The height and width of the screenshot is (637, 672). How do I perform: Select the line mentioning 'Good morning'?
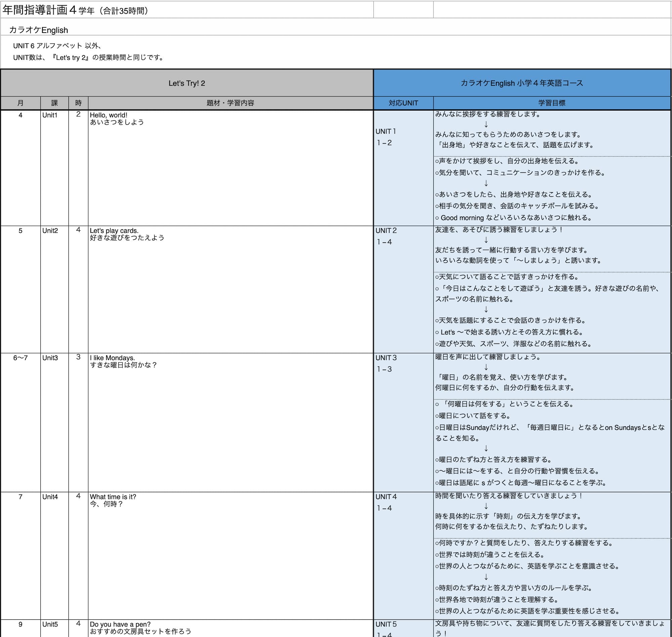514,217
